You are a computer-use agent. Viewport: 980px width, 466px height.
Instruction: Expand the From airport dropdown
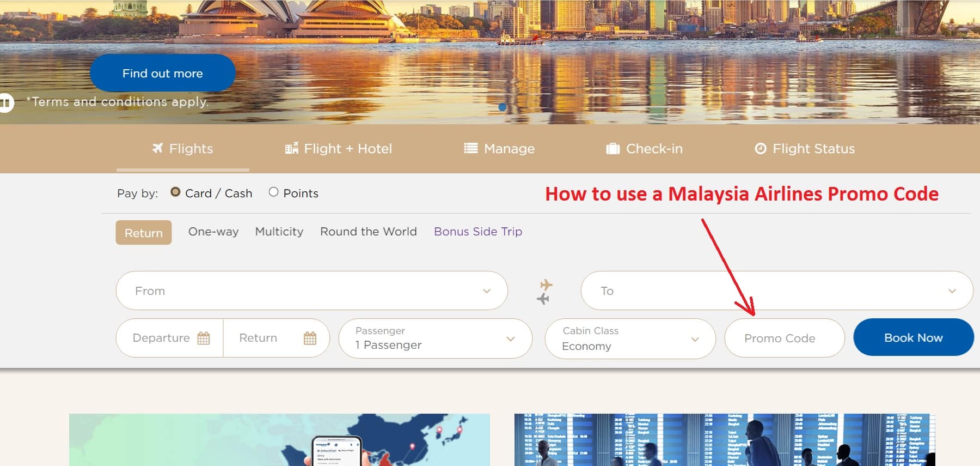(x=312, y=291)
